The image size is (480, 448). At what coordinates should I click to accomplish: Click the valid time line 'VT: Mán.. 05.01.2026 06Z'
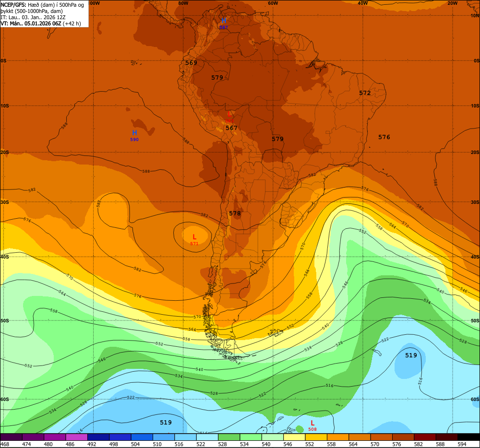point(31,24)
